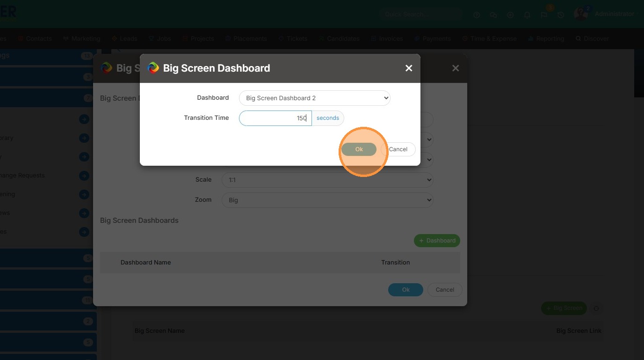Open the notifications bell icon
Image resolution: width=644 pixels, height=360 pixels.
coord(527,15)
